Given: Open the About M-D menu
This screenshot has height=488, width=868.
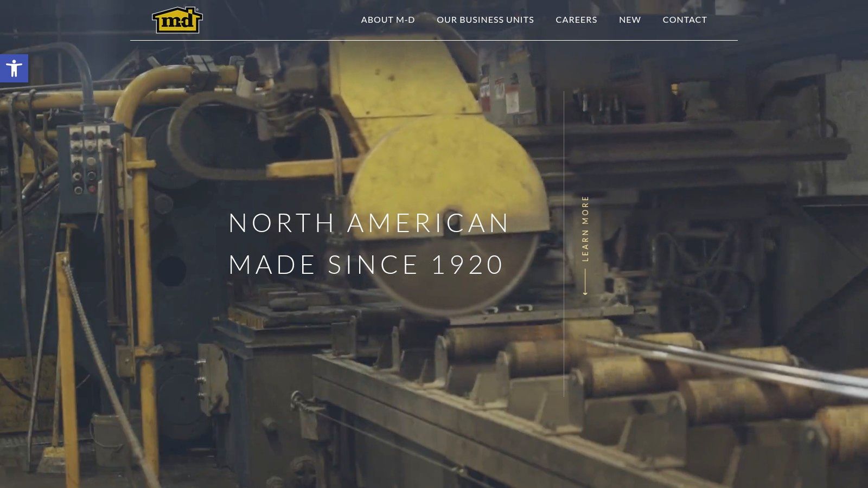Looking at the screenshot, I should tap(388, 20).
